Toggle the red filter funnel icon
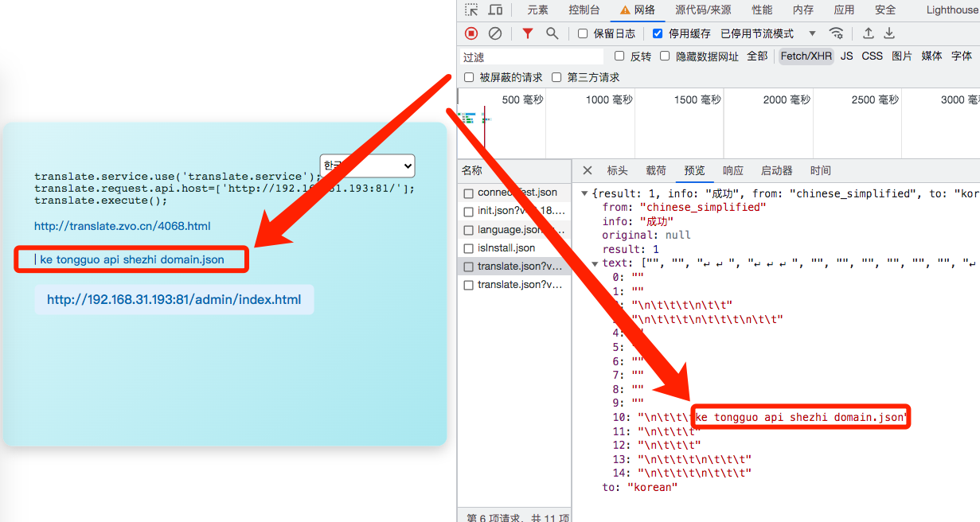 [527, 33]
